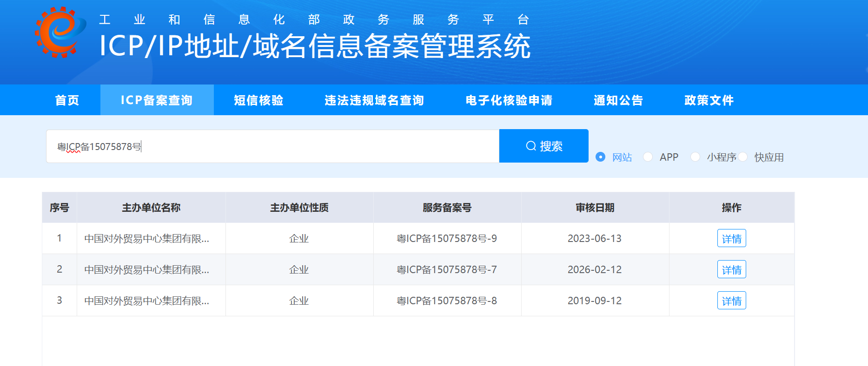
Task: Click the 搜索 search button
Action: [544, 146]
